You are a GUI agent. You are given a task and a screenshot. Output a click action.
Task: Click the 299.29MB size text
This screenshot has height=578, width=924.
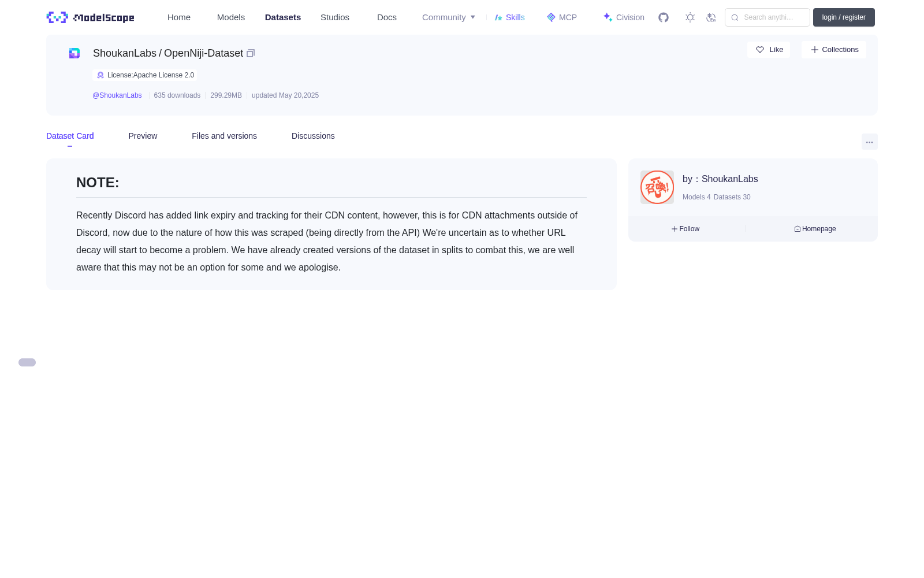[226, 95]
